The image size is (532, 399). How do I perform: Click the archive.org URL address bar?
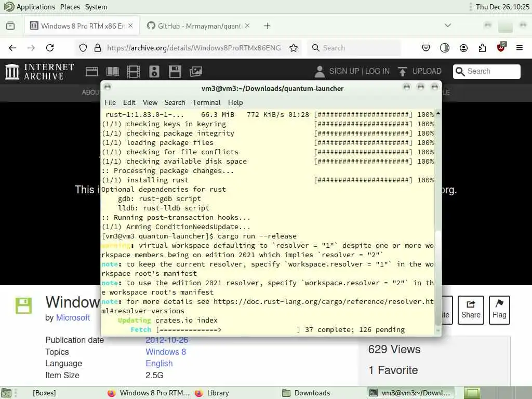pos(194,48)
